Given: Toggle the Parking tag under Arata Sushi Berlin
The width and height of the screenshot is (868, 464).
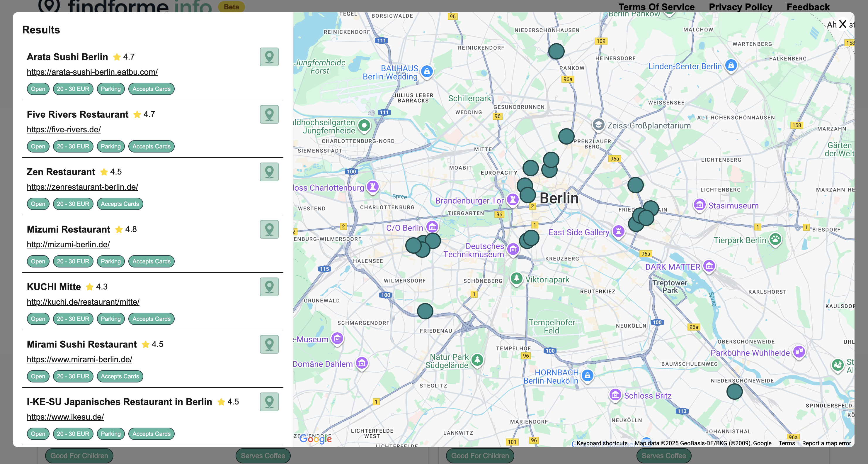Looking at the screenshot, I should pyautogui.click(x=110, y=89).
